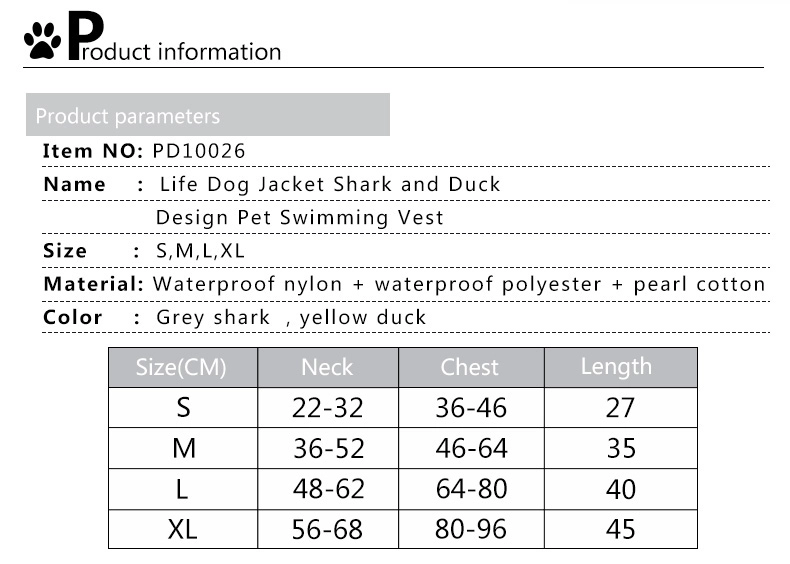This screenshot has width=790, height=564.
Task: Click the S,M,L,XL size list
Action: pos(200,250)
